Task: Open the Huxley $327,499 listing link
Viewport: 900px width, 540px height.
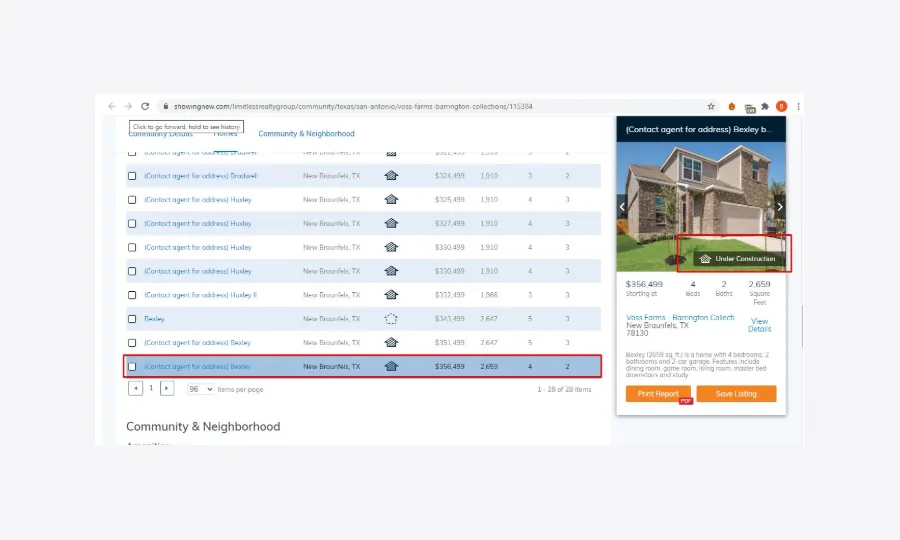Action: [198, 224]
